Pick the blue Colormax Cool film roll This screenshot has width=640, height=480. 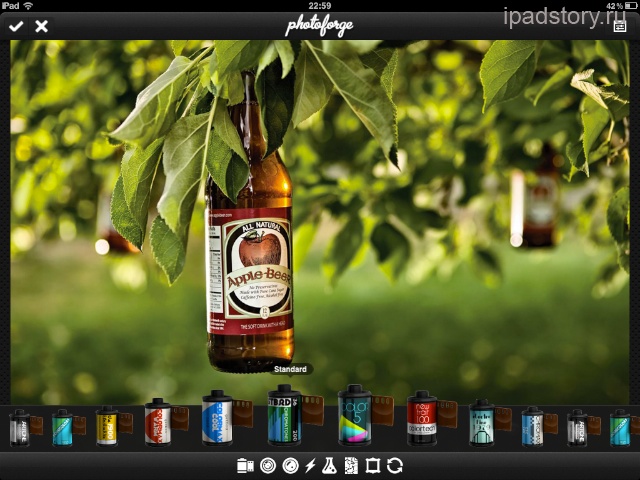point(227,418)
